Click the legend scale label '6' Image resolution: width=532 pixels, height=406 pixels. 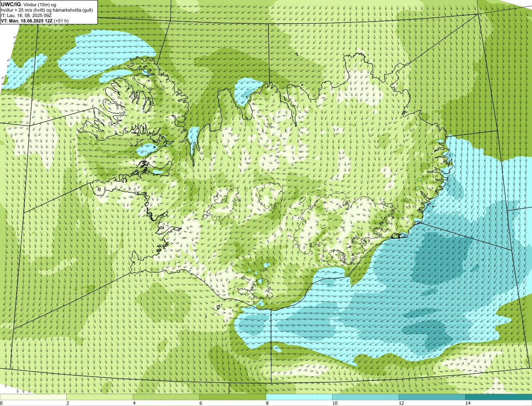[x=200, y=403]
